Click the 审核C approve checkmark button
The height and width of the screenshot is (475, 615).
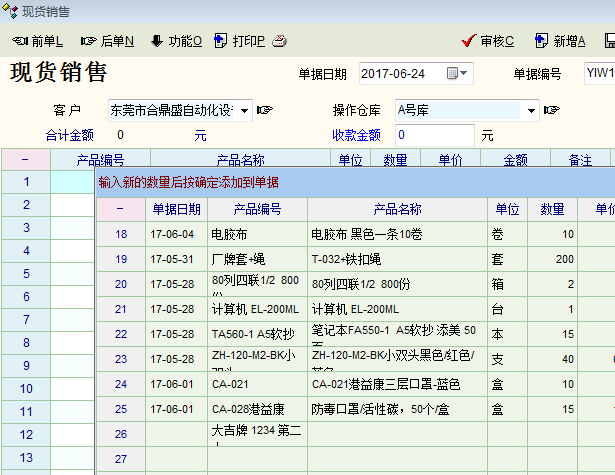click(x=487, y=41)
